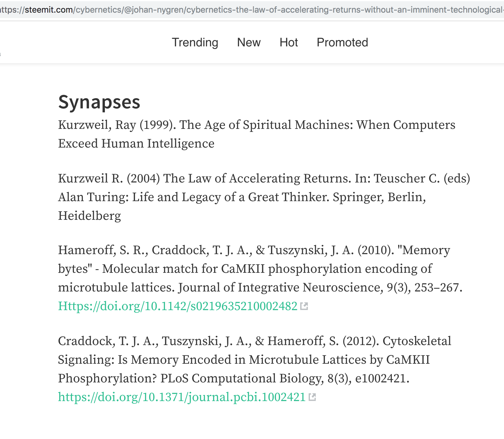Click the word 'Heidelberg'
Screen dimensions: 504x439
tap(90, 216)
